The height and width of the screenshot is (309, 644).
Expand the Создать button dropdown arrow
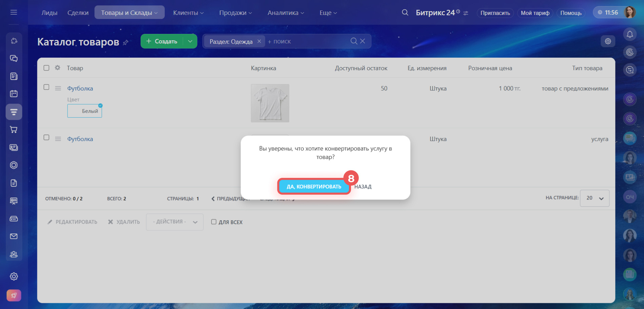click(x=190, y=41)
